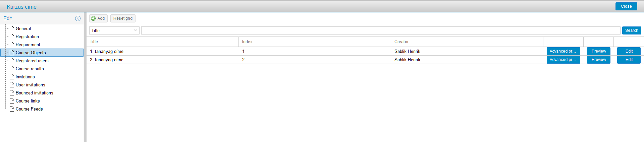Collapse the Edit side panel

(78, 18)
